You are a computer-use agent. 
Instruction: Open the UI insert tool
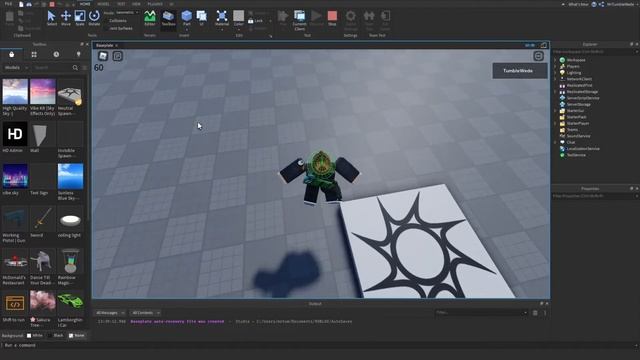202,18
